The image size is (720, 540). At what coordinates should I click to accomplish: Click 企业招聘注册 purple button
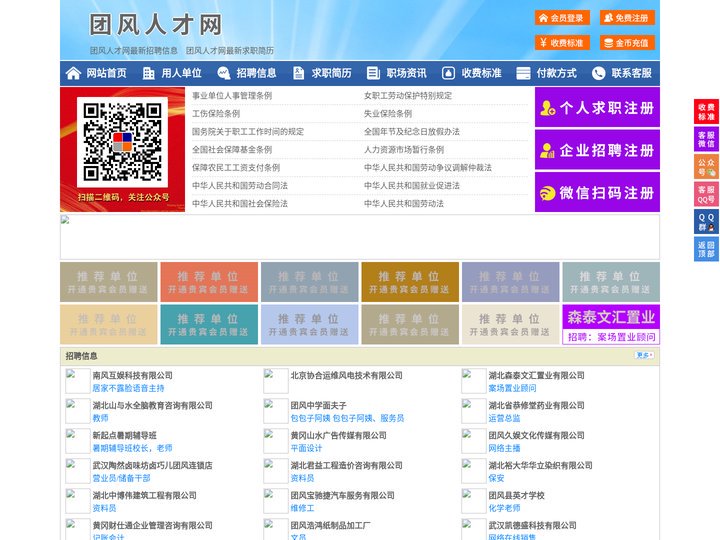pyautogui.click(x=597, y=150)
